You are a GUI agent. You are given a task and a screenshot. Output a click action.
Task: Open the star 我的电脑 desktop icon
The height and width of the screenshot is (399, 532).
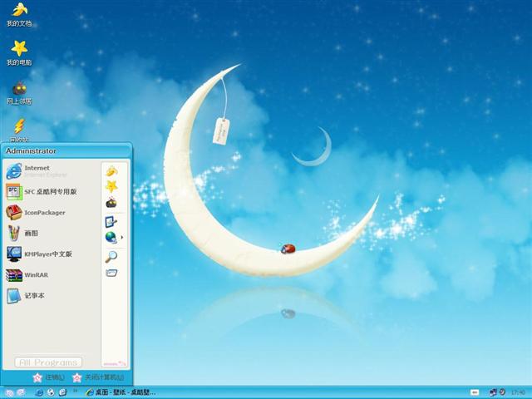[19, 53]
